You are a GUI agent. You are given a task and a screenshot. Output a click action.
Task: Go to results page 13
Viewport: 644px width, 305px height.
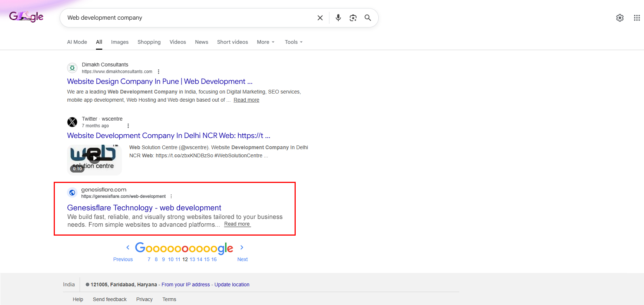[x=192, y=259]
